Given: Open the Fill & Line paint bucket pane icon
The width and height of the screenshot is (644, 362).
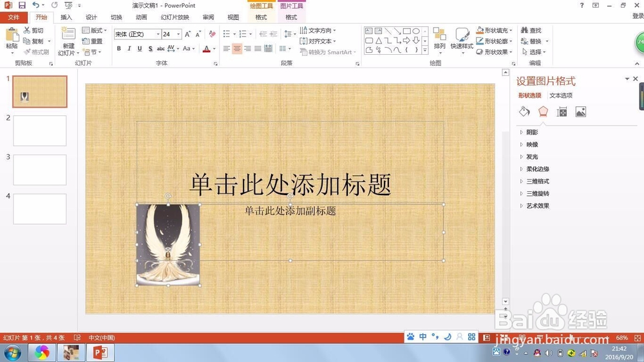Looking at the screenshot, I should pos(524,111).
